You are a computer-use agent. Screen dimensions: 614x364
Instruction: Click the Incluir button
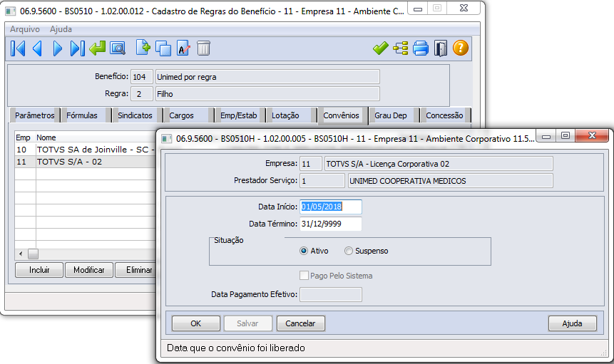tap(39, 270)
